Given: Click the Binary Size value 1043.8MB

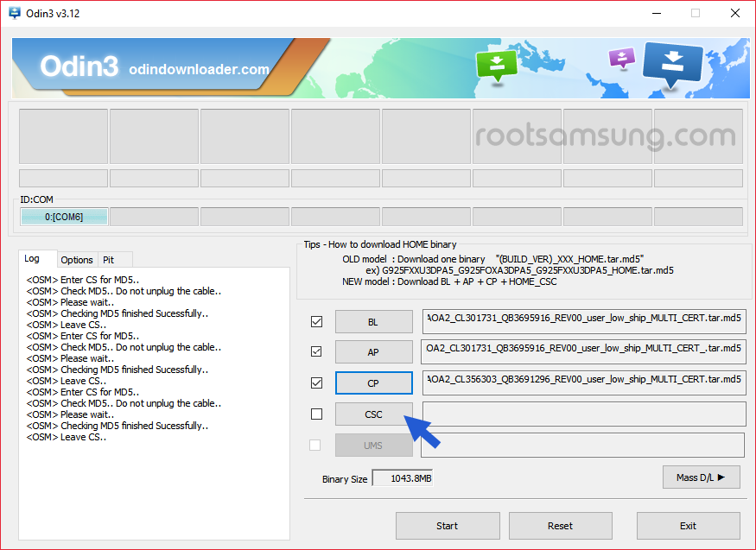Looking at the screenshot, I should pyautogui.click(x=403, y=478).
